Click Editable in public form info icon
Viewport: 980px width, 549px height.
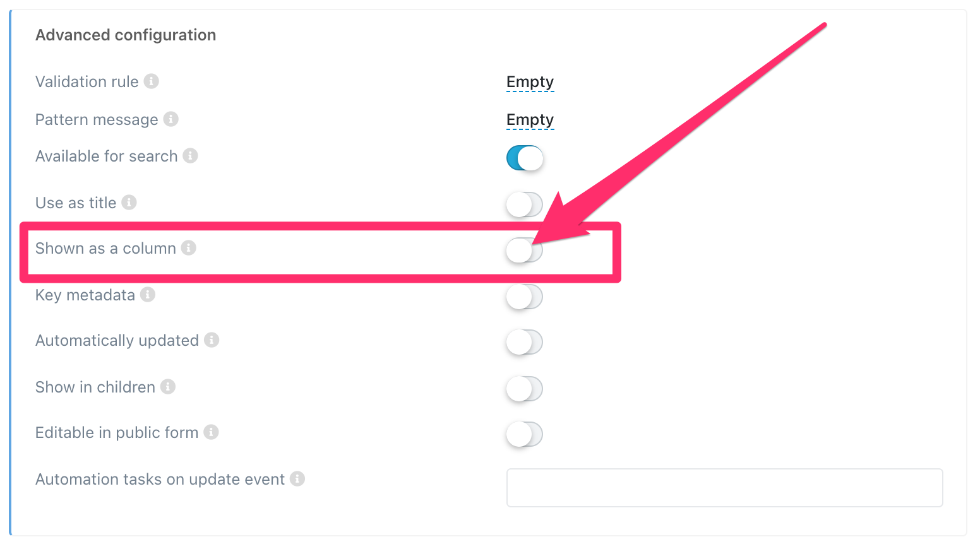coord(212,432)
